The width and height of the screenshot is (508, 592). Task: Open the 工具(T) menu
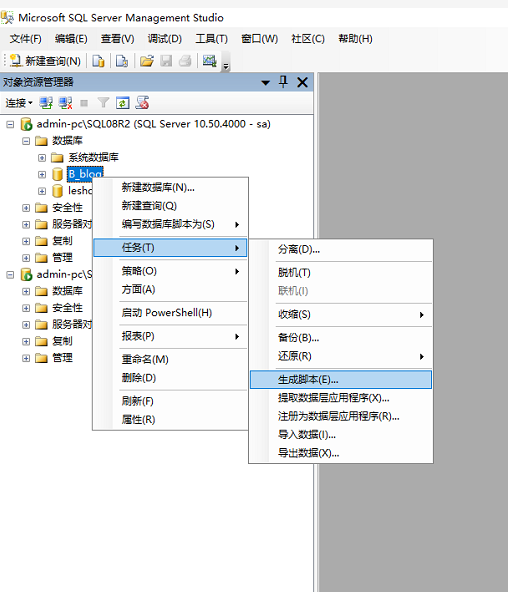pyautogui.click(x=211, y=39)
